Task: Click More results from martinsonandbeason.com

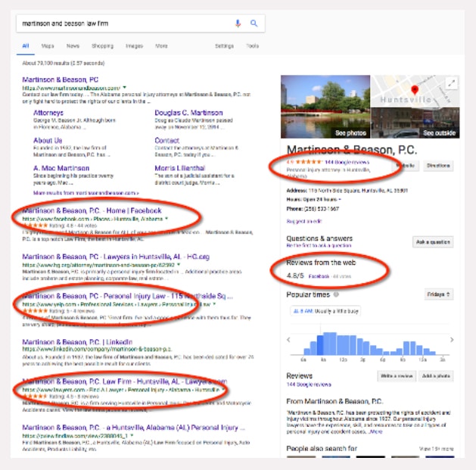Action: (86, 193)
